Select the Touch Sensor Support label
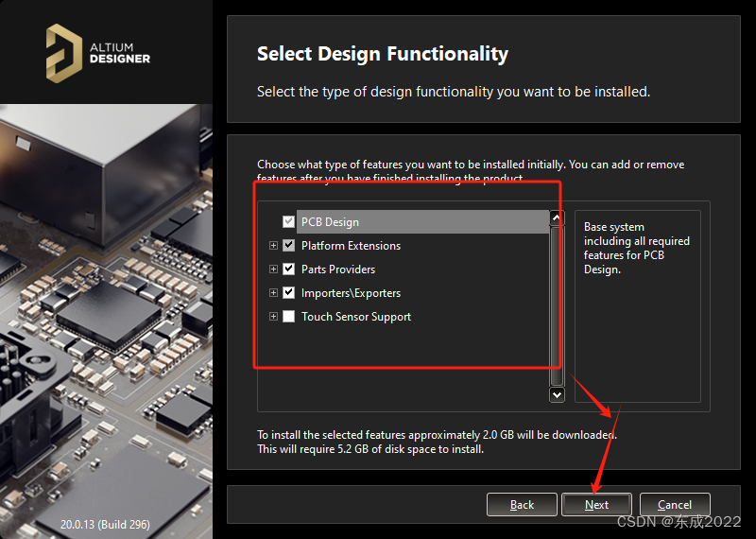The height and width of the screenshot is (539, 756). click(x=356, y=317)
